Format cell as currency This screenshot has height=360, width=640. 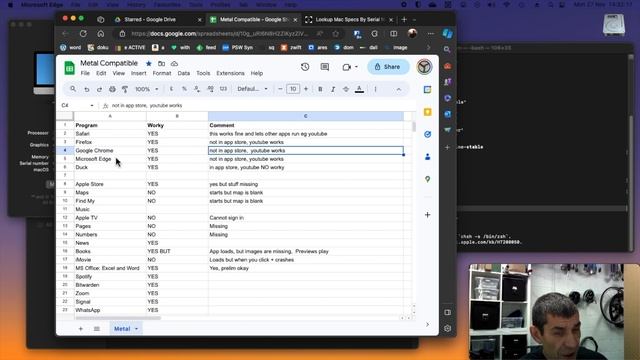tap(171, 89)
